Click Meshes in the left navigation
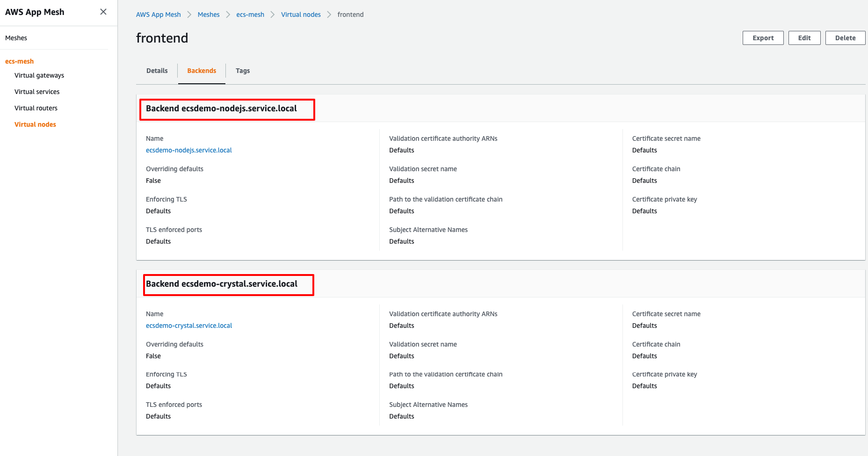868x456 pixels. pyautogui.click(x=16, y=37)
